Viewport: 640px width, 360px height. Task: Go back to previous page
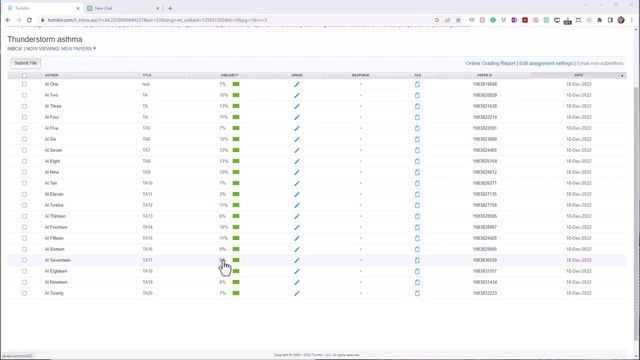8,20
